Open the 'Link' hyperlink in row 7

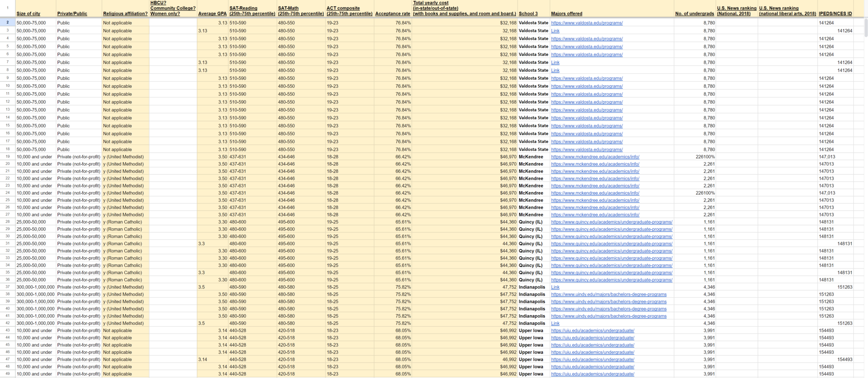pyautogui.click(x=555, y=62)
